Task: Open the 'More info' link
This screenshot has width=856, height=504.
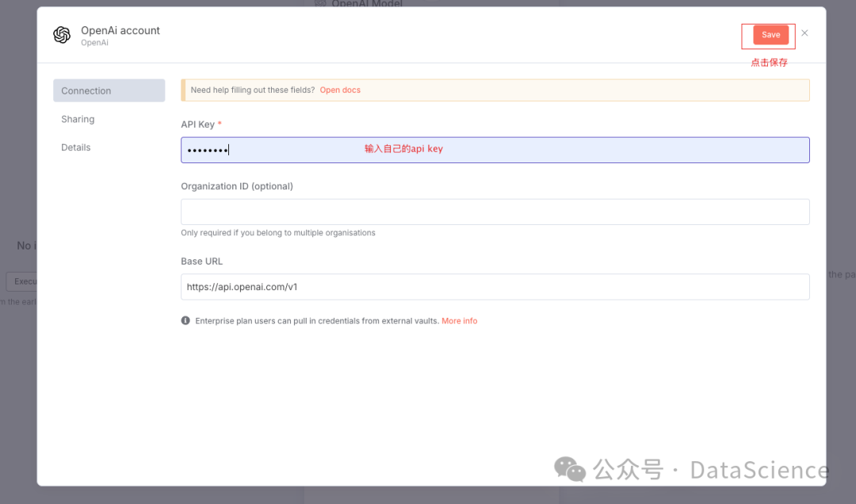Action: tap(459, 321)
